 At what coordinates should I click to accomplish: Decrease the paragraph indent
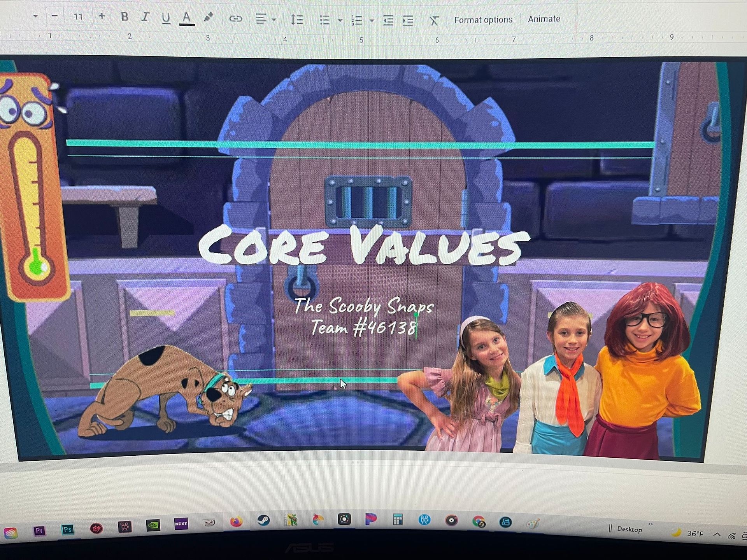(388, 21)
